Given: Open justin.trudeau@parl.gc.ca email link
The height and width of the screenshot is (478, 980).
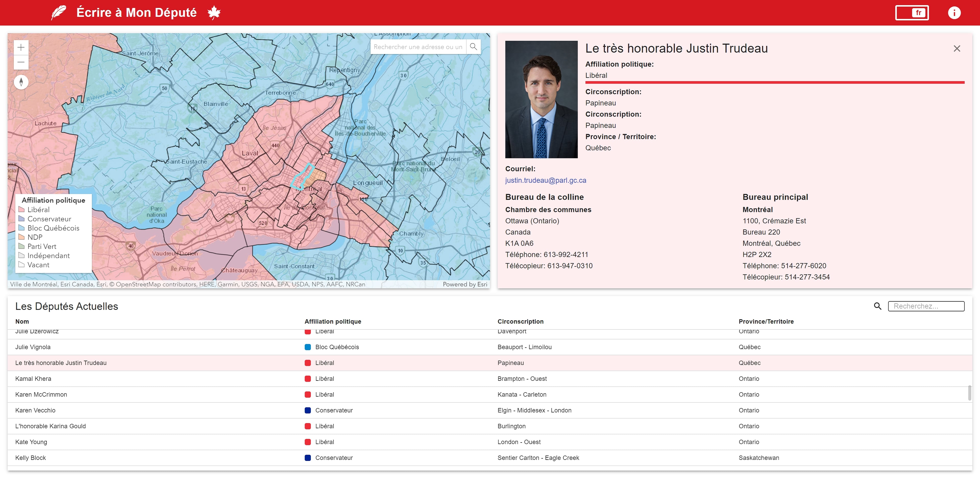Looking at the screenshot, I should (545, 180).
